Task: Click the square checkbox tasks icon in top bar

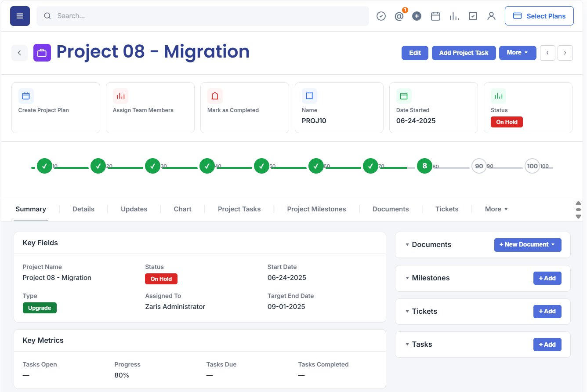Action: tap(473, 16)
